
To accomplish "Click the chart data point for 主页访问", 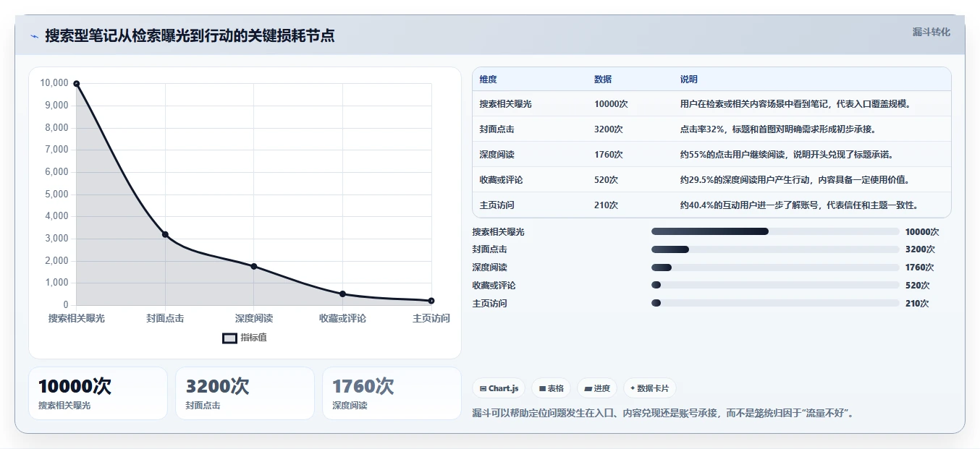I will pyautogui.click(x=431, y=301).
